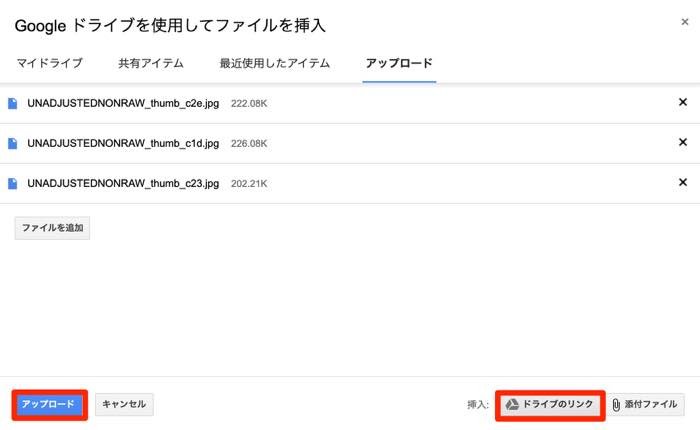Switch to マイドライブ tab
Image resolution: width=700 pixels, height=430 pixels.
(x=50, y=63)
